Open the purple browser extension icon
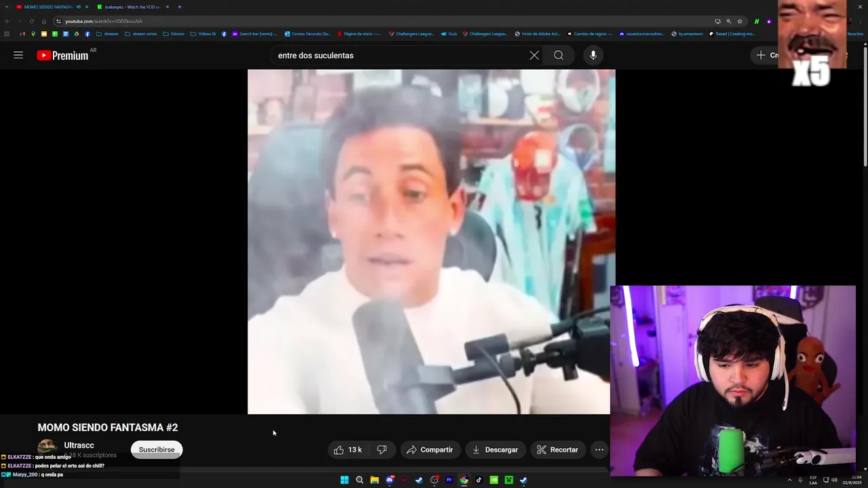Viewport: 868px width, 488px height. pyautogui.click(x=769, y=21)
